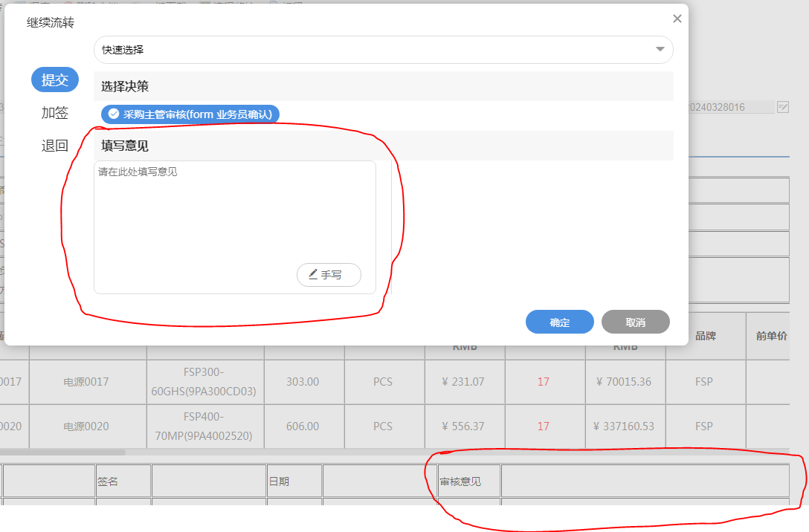
Task: Switch to the 加签 tab
Action: click(x=55, y=113)
